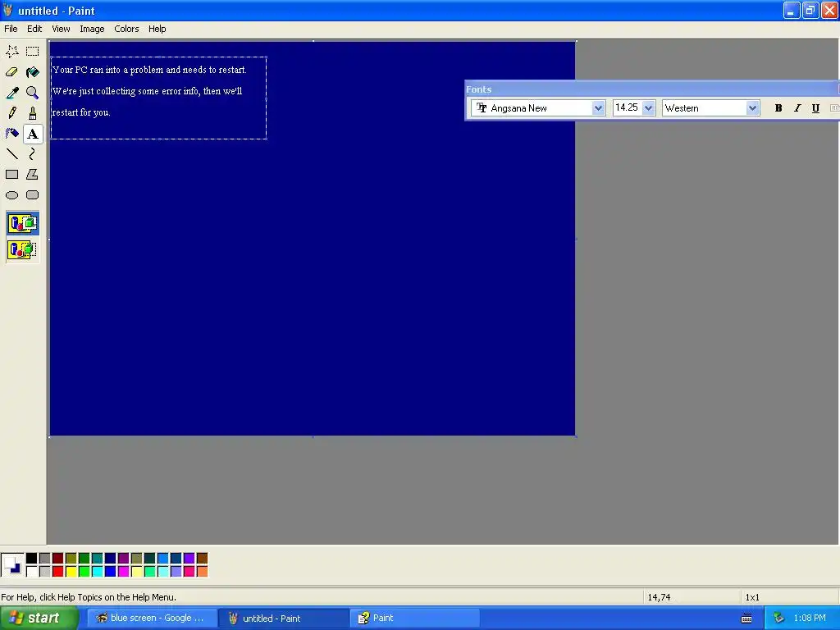The height and width of the screenshot is (630, 840).
Task: Select the Ellipse tool
Action: click(x=11, y=195)
